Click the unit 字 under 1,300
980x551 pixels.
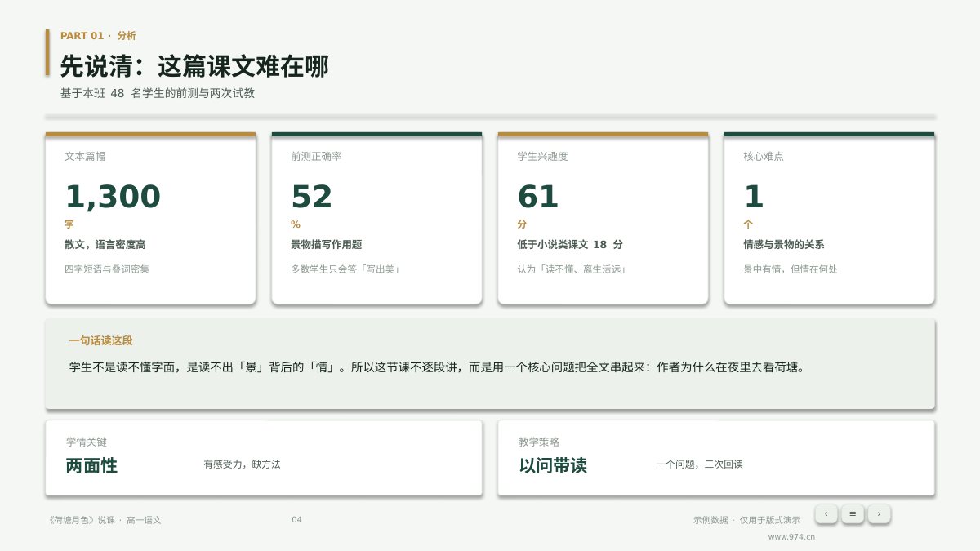(x=69, y=224)
